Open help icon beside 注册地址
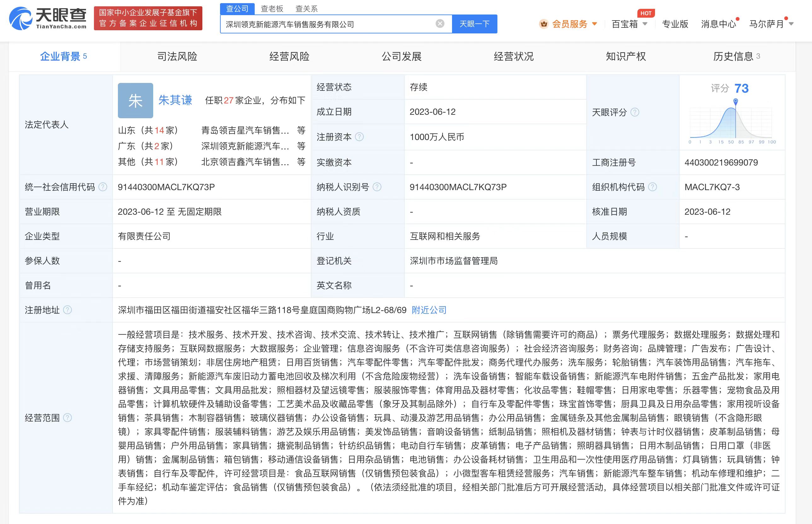 click(67, 310)
